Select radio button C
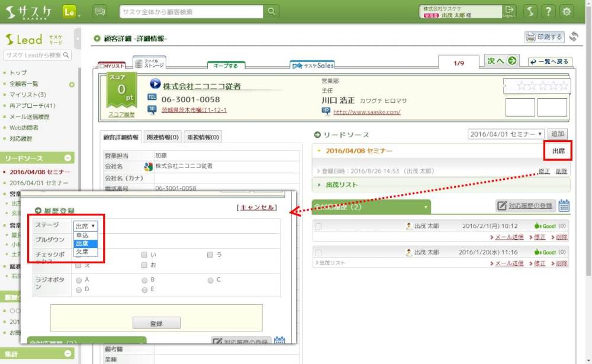Image resolution: width=592 pixels, height=364 pixels. pyautogui.click(x=210, y=280)
